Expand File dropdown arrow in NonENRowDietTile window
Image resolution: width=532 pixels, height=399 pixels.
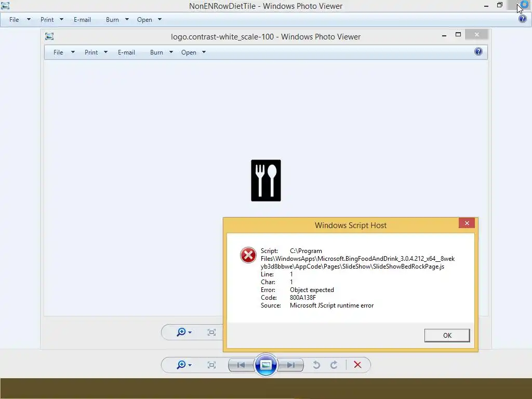pos(29,20)
